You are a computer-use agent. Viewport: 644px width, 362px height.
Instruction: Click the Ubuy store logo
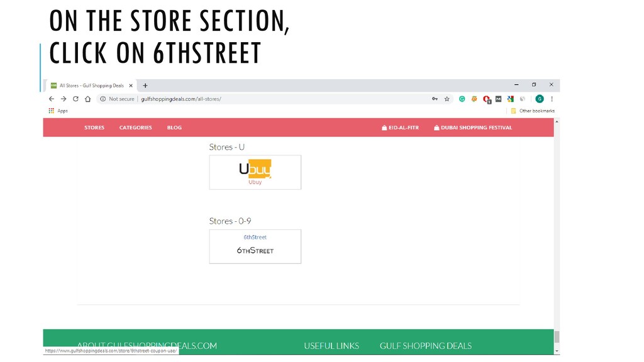[255, 168]
